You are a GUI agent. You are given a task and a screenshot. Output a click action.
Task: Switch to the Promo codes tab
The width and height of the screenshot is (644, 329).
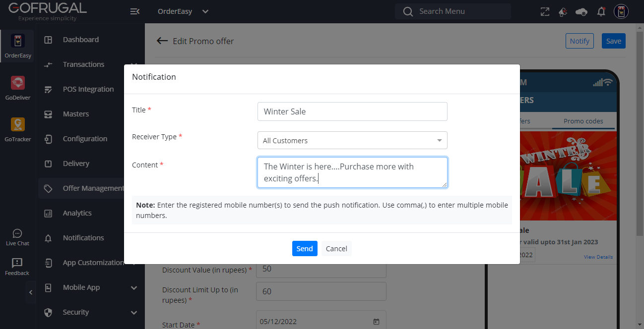pyautogui.click(x=583, y=121)
